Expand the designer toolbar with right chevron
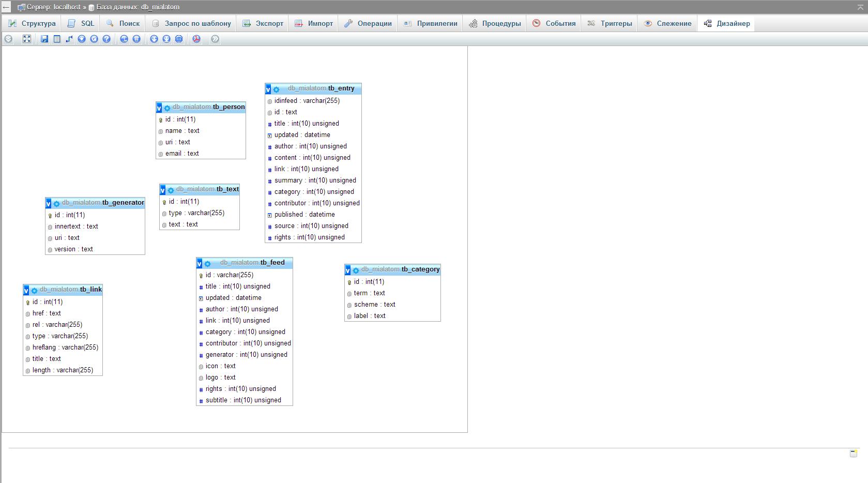Screen dimensions: 868x483 point(215,39)
